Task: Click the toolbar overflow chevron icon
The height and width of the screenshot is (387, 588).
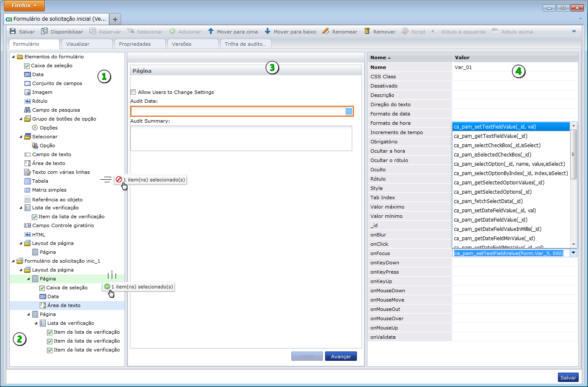Action: pyautogui.click(x=574, y=31)
